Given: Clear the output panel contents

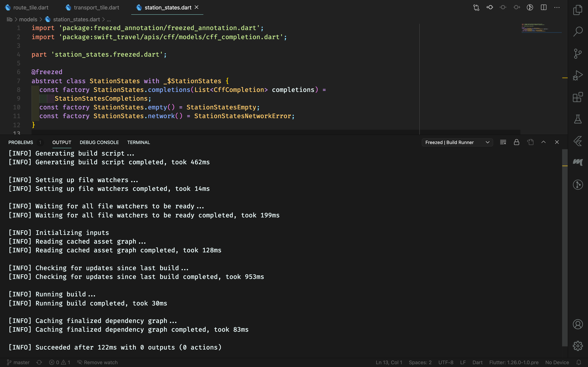Looking at the screenshot, I should tap(503, 142).
